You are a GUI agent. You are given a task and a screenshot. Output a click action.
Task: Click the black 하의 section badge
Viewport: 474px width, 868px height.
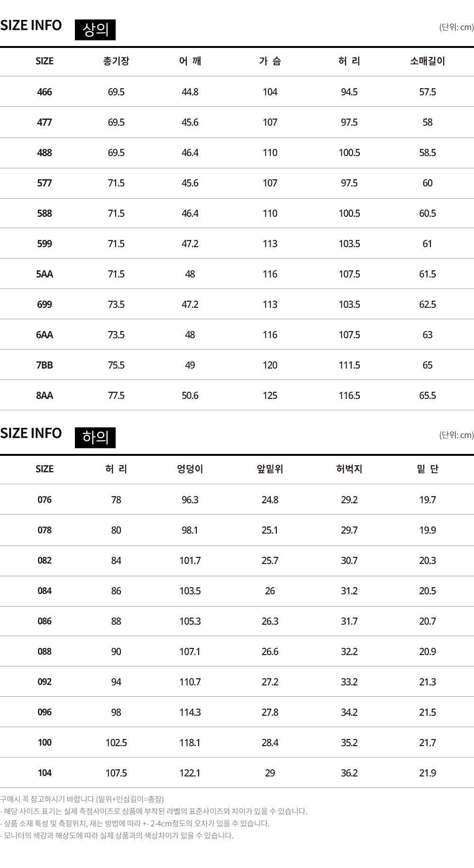pyautogui.click(x=95, y=437)
